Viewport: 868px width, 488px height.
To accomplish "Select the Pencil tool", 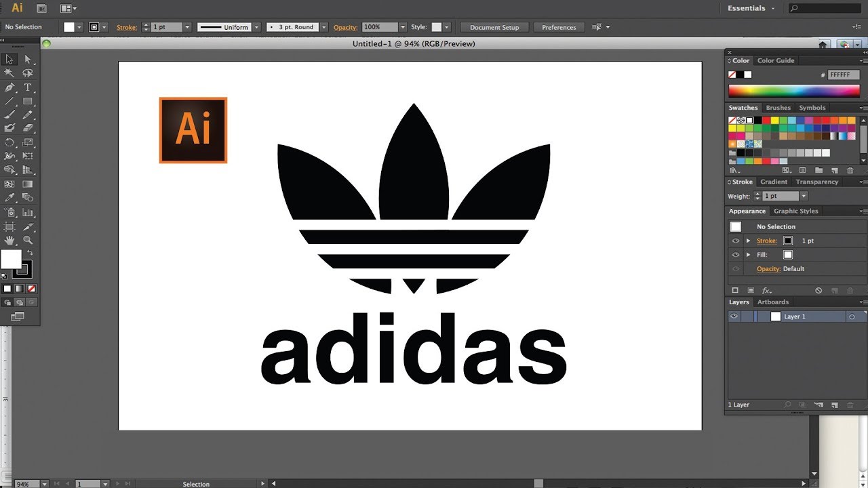I will coord(28,115).
